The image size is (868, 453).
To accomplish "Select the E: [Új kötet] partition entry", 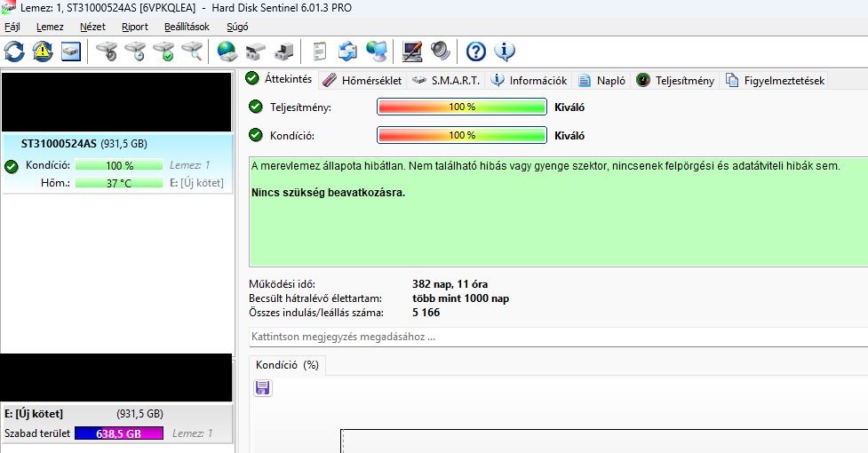I will coord(116,423).
